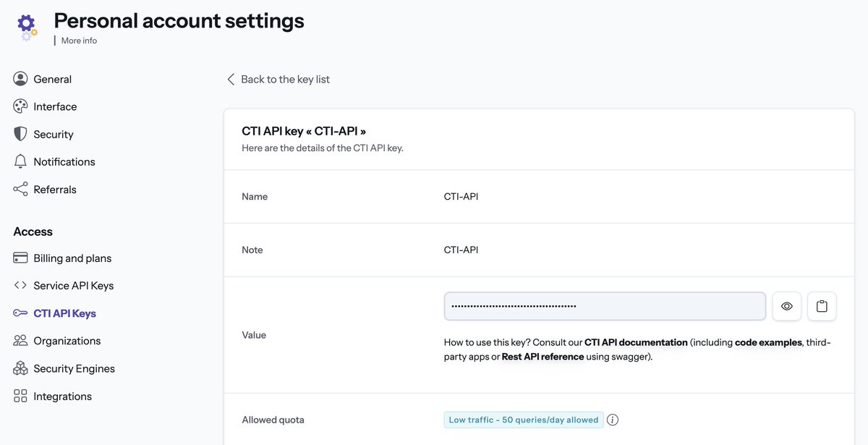The image size is (868, 445).
Task: Click the Security shield icon
Action: click(20, 134)
